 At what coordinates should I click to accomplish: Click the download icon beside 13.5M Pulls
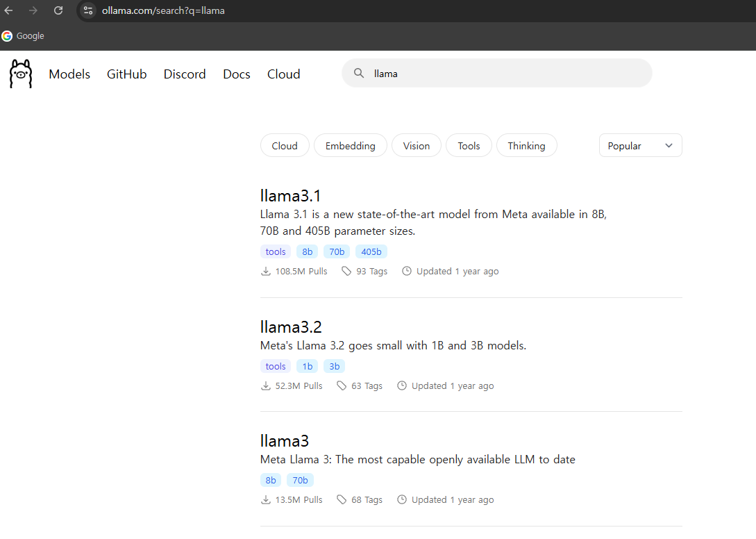266,499
